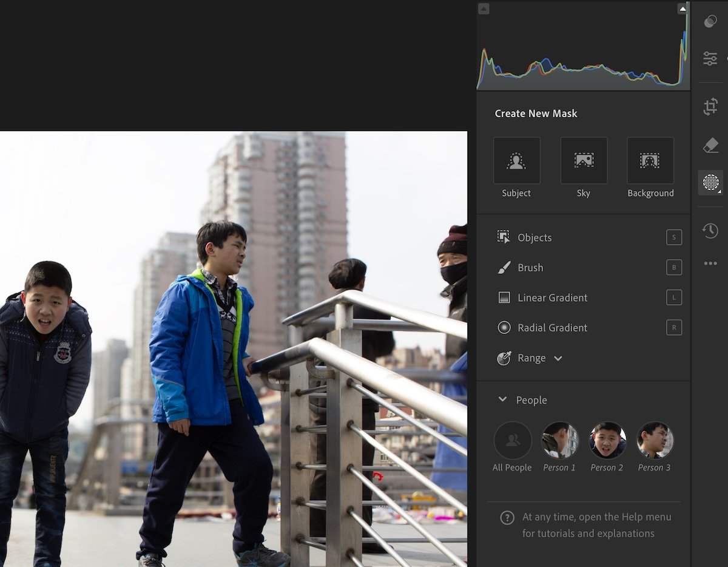
Task: Open the Crop tool panel
Action: click(710, 105)
